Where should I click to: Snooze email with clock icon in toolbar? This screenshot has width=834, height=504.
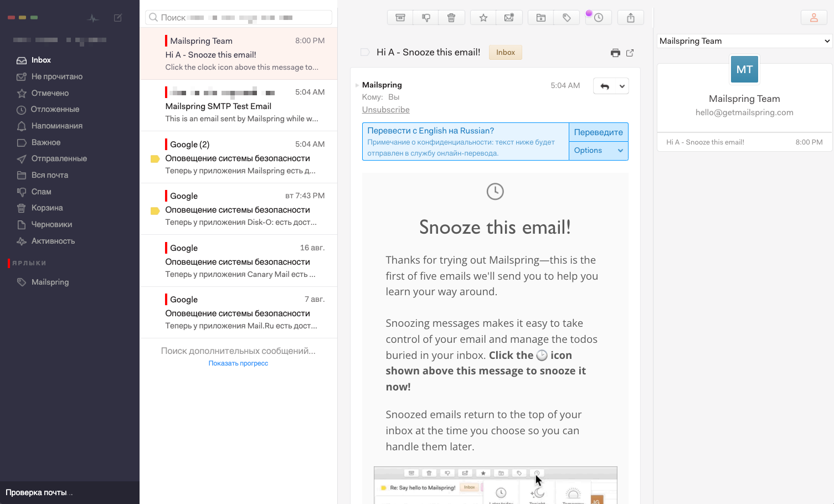click(599, 18)
